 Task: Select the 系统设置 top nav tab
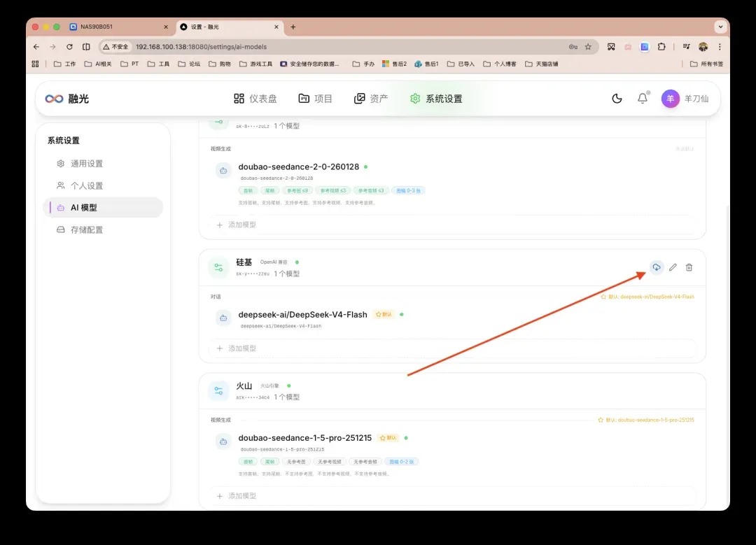coord(436,99)
